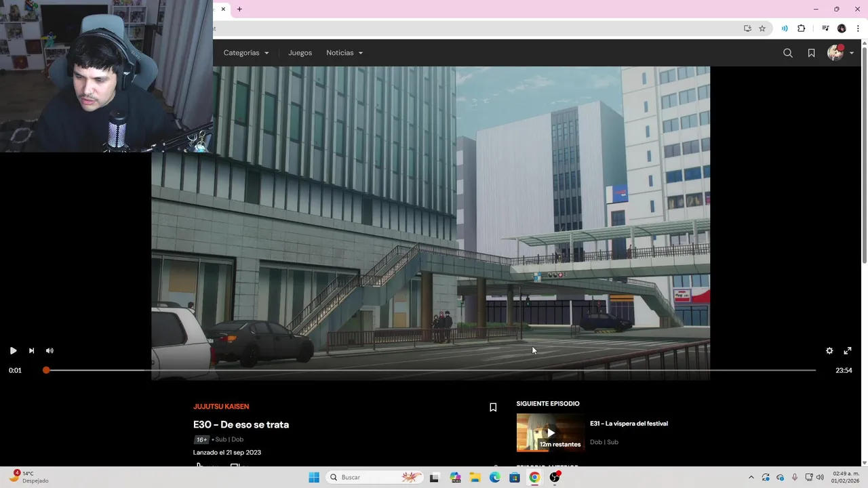Open video player settings gear

(x=829, y=350)
